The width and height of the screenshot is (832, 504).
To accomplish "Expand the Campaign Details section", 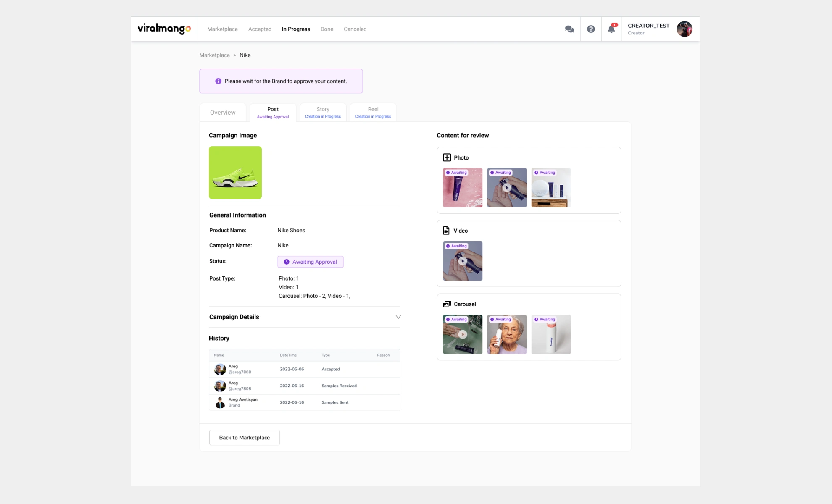I will (x=398, y=317).
